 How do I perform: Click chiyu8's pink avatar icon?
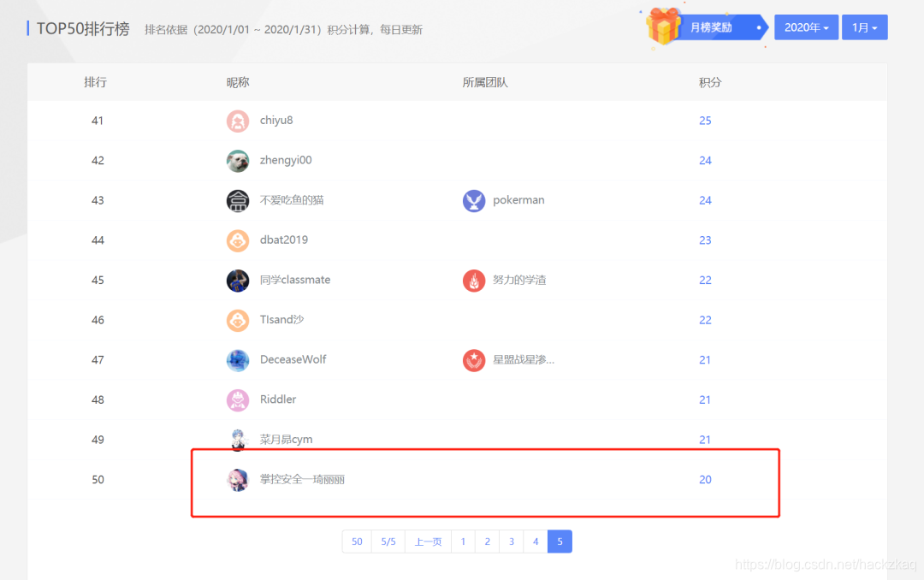tap(238, 121)
